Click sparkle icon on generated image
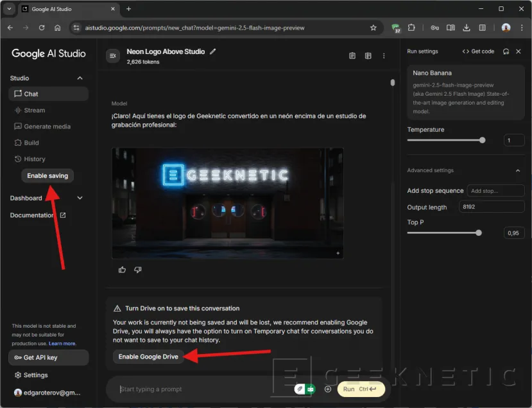 [338, 253]
